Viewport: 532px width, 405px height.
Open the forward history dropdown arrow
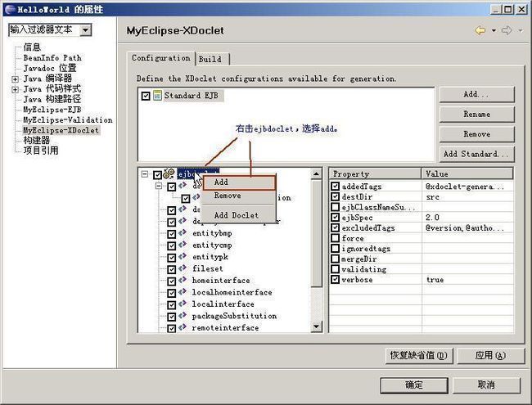521,30
